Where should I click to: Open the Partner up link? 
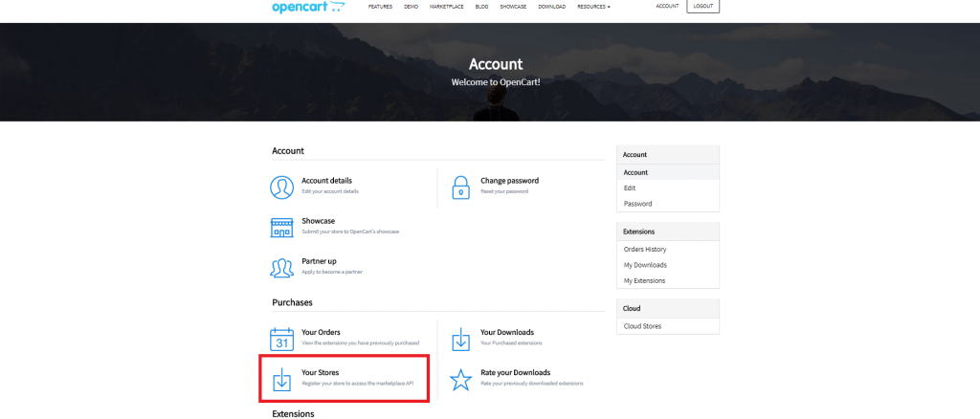319,261
